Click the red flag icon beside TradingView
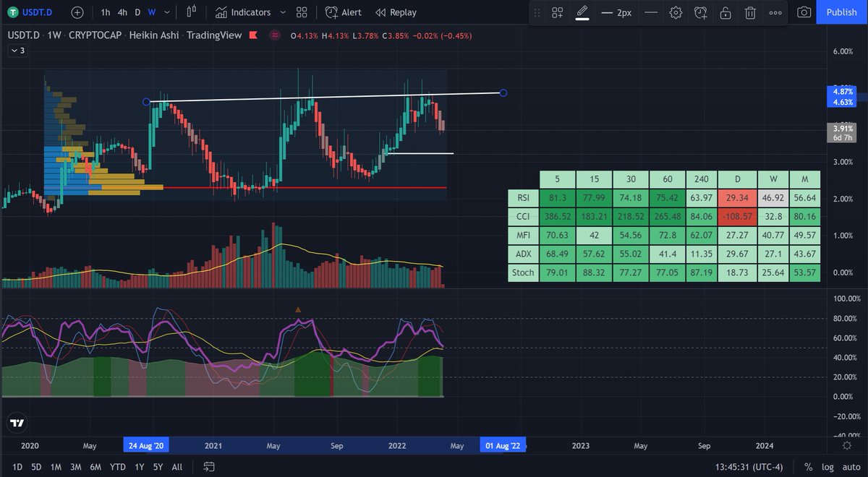The height and width of the screenshot is (477, 868). click(x=252, y=35)
